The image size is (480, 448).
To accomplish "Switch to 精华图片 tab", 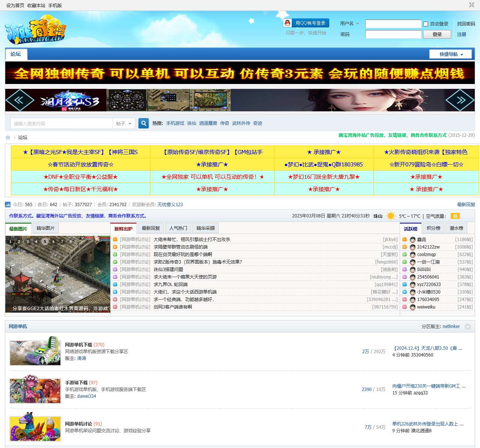I will click(x=46, y=228).
